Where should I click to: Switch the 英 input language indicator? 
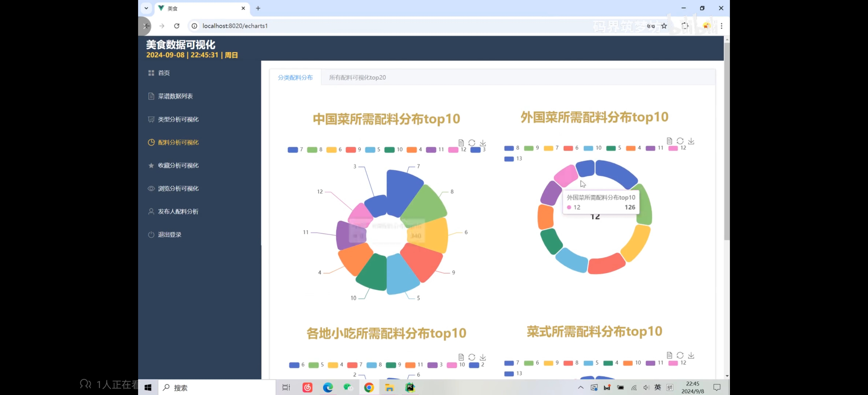click(657, 387)
